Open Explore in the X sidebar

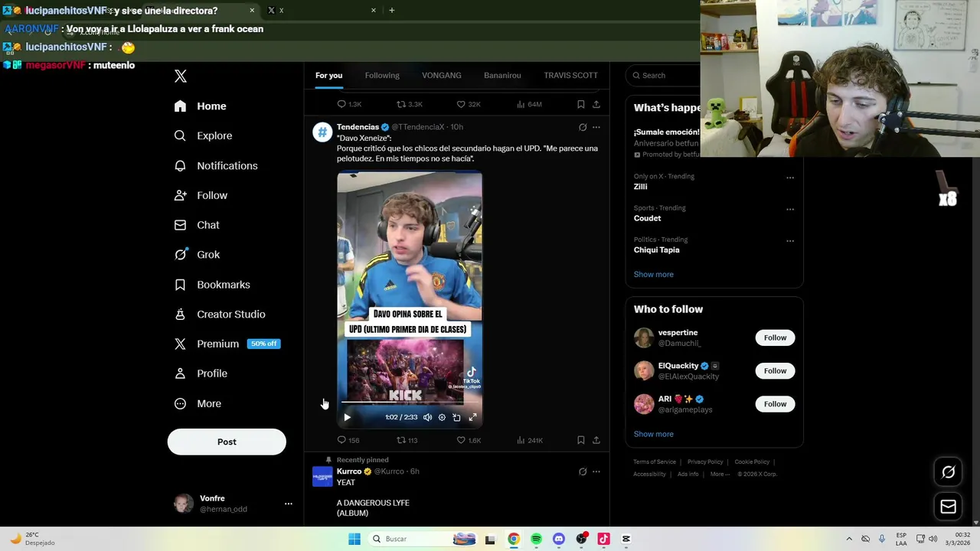click(204, 135)
